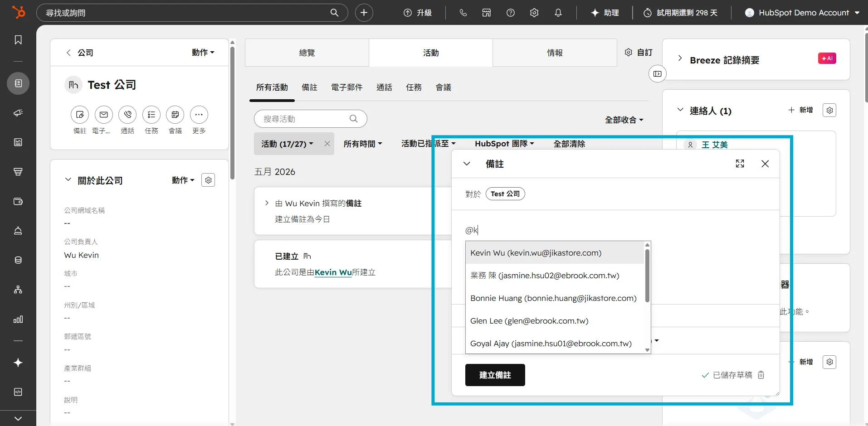Image resolution: width=868 pixels, height=426 pixels.
Task: Open settings gear for 關於此公司 section
Action: point(208,180)
